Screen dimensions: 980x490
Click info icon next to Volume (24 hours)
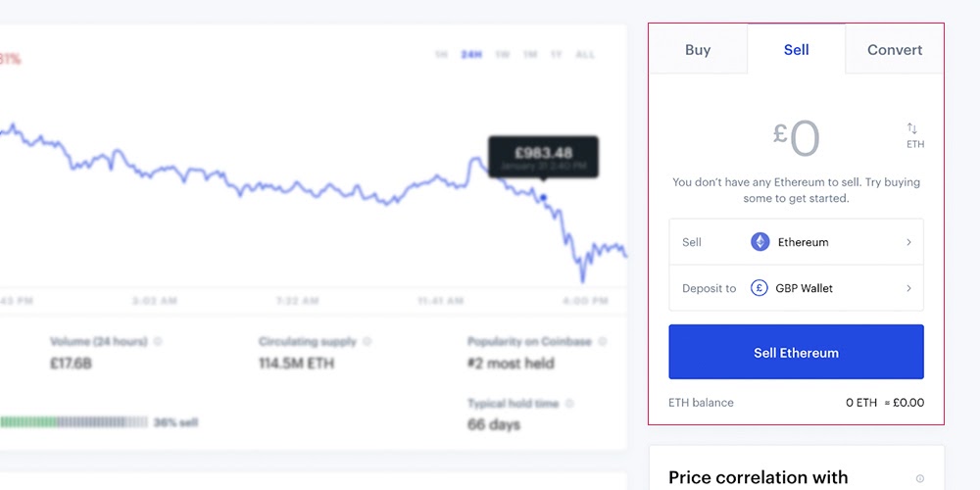pos(158,341)
